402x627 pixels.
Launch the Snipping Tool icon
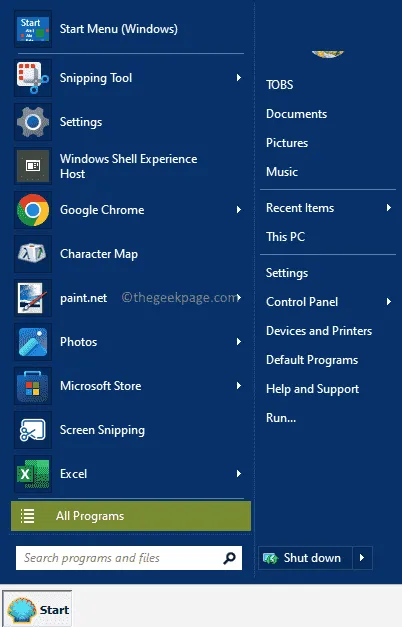point(33,78)
